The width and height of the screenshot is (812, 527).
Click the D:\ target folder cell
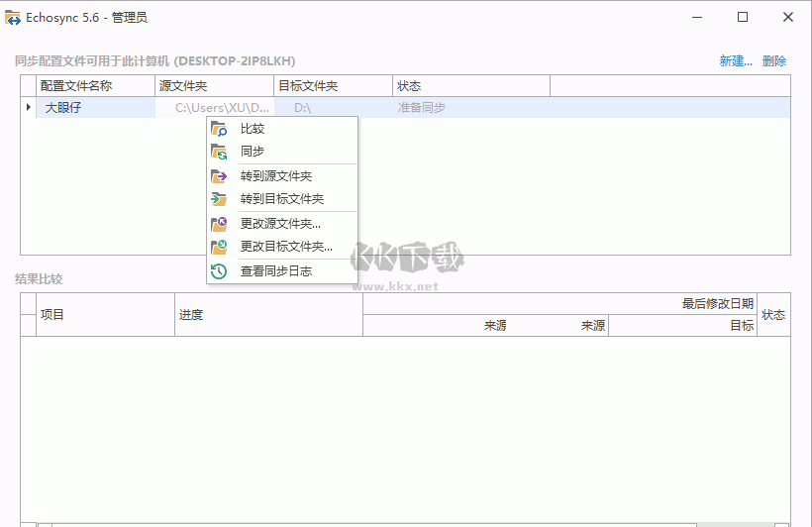point(333,108)
